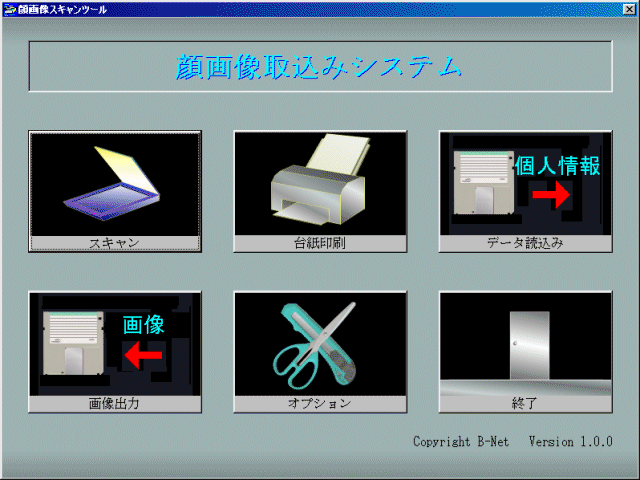
Task: Open settings via オプション label
Action: click(320, 404)
